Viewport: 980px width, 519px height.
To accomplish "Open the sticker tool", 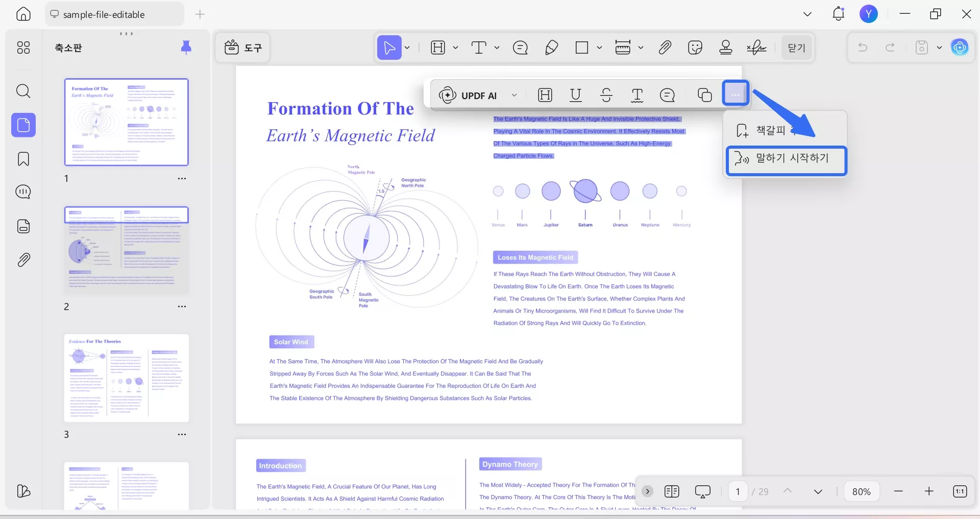I will [x=695, y=48].
